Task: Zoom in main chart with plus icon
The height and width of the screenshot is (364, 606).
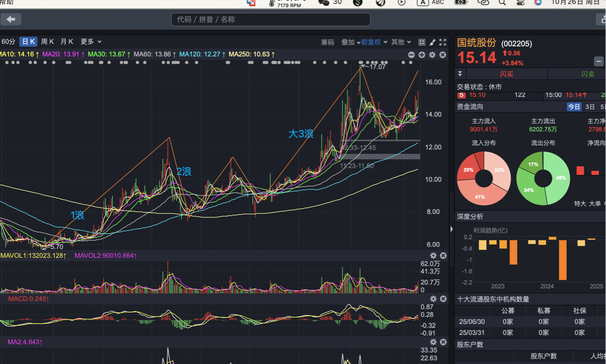Action: click(x=422, y=55)
